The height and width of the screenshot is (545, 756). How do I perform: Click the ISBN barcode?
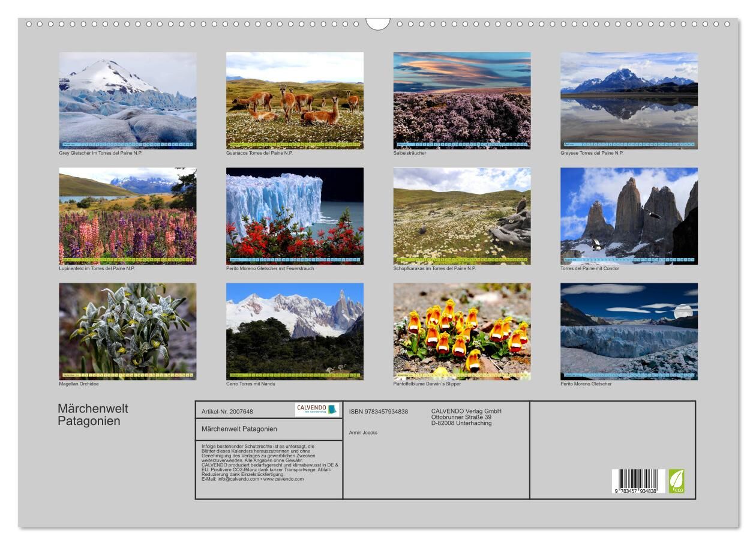click(x=638, y=481)
